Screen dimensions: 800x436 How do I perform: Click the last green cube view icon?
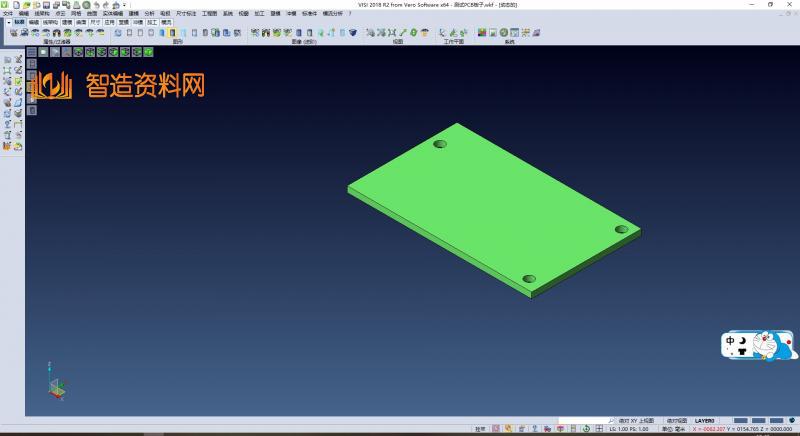pyautogui.click(x=148, y=51)
